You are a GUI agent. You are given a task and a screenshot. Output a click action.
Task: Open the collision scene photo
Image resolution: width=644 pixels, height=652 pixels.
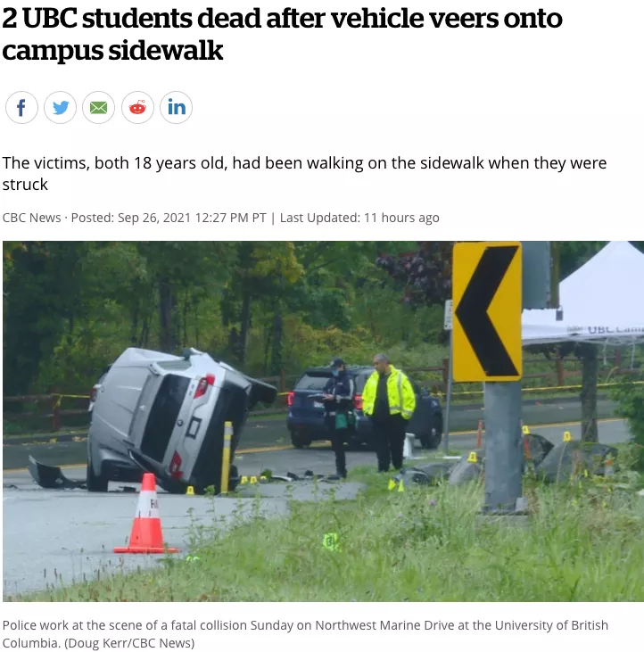click(x=323, y=421)
